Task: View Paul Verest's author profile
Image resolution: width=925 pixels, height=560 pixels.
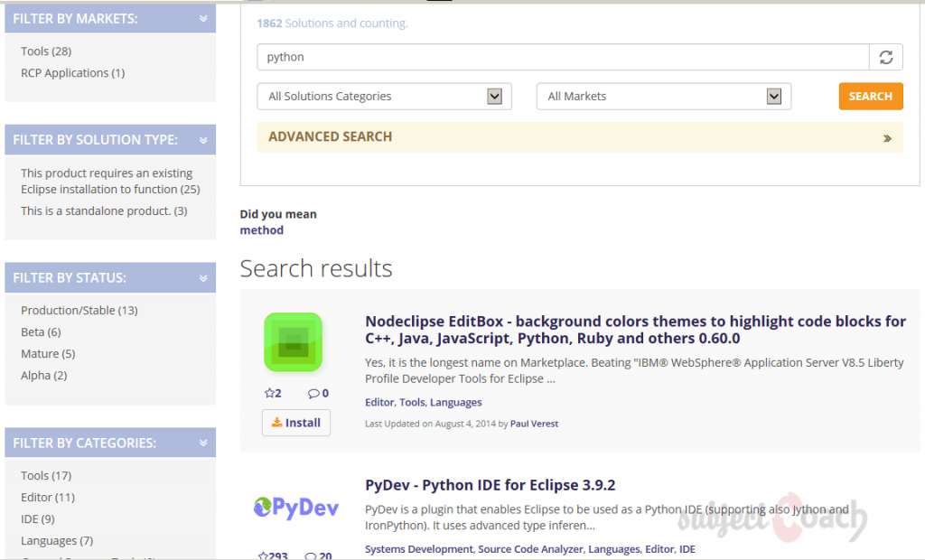Action: [534, 423]
